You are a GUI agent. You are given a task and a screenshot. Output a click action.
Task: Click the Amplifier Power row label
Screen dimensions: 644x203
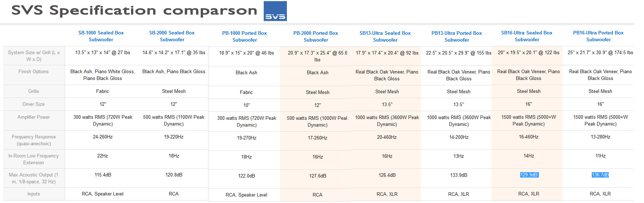click(34, 117)
